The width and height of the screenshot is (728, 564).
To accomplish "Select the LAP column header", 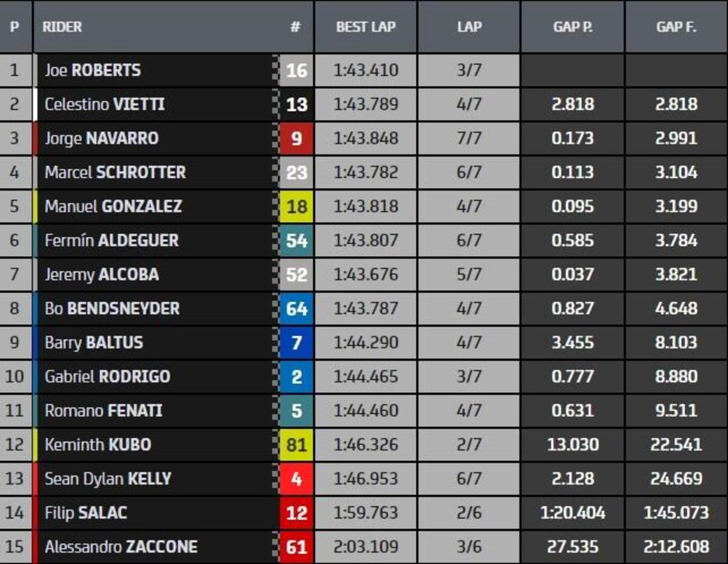I will tap(469, 27).
